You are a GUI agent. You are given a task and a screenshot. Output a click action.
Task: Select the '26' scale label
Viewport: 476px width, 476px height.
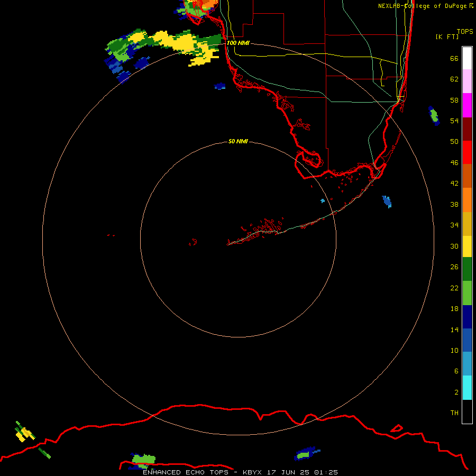point(454,267)
